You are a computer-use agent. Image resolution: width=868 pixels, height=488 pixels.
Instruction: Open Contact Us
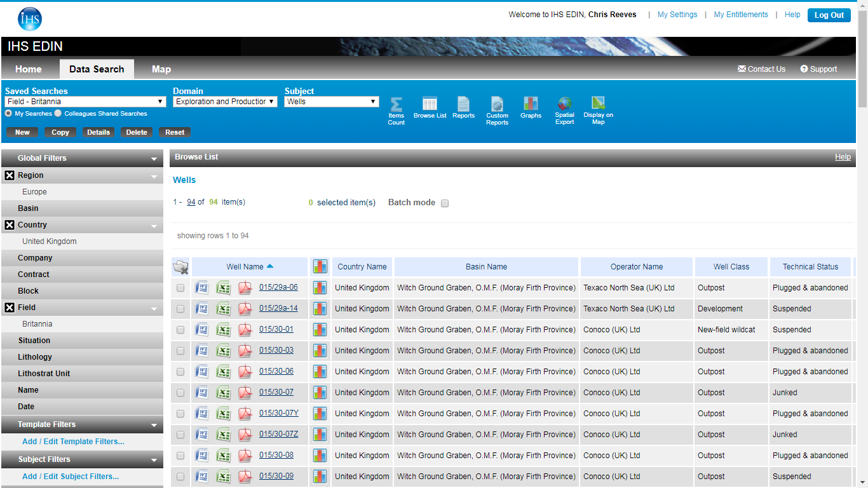coord(761,69)
